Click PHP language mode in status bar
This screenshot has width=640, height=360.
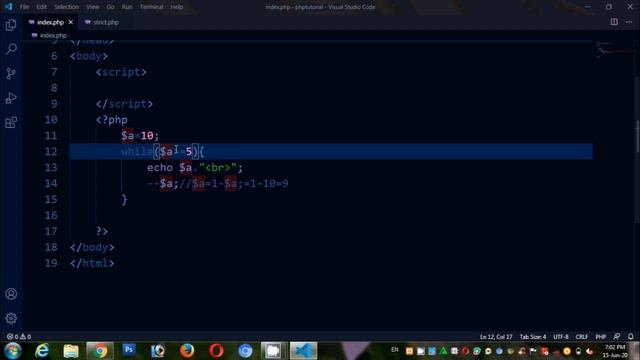600,337
